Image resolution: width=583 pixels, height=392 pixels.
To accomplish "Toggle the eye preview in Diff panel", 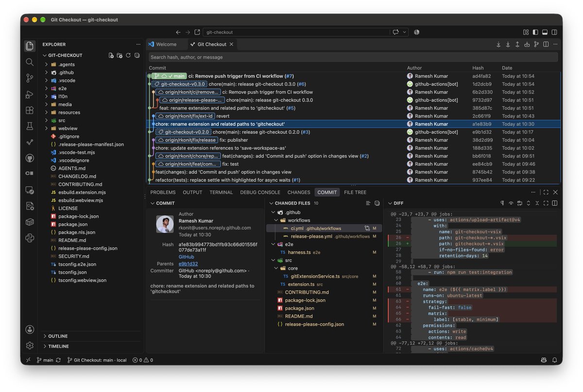I will tap(511, 203).
